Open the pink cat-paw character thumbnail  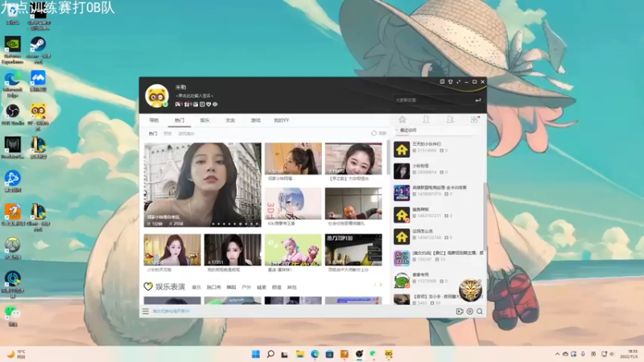point(293,250)
